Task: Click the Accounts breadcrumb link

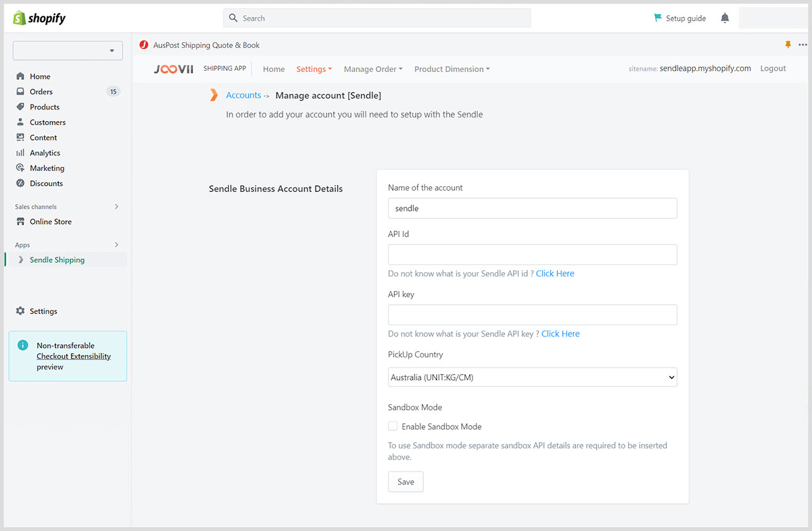Action: coord(244,95)
